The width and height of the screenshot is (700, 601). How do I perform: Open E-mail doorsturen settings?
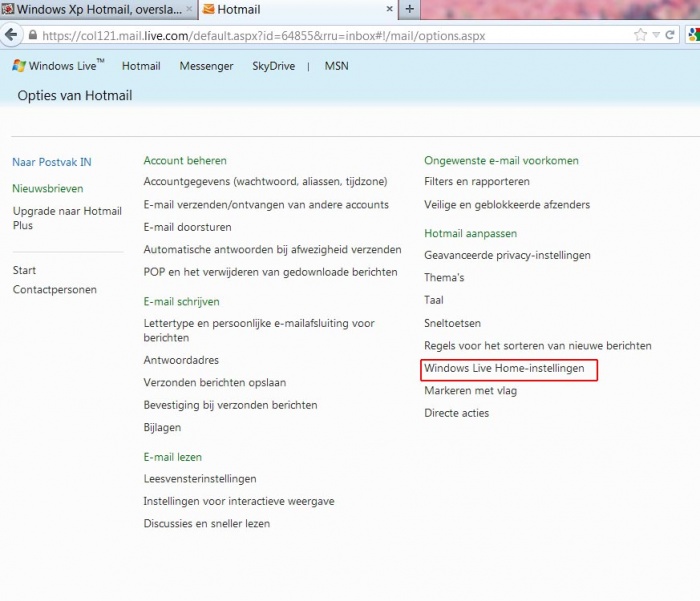(x=188, y=227)
